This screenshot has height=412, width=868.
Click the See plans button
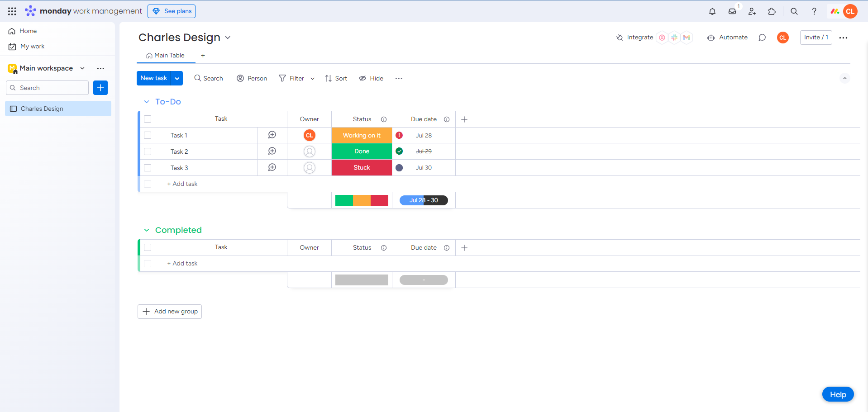[x=172, y=11]
